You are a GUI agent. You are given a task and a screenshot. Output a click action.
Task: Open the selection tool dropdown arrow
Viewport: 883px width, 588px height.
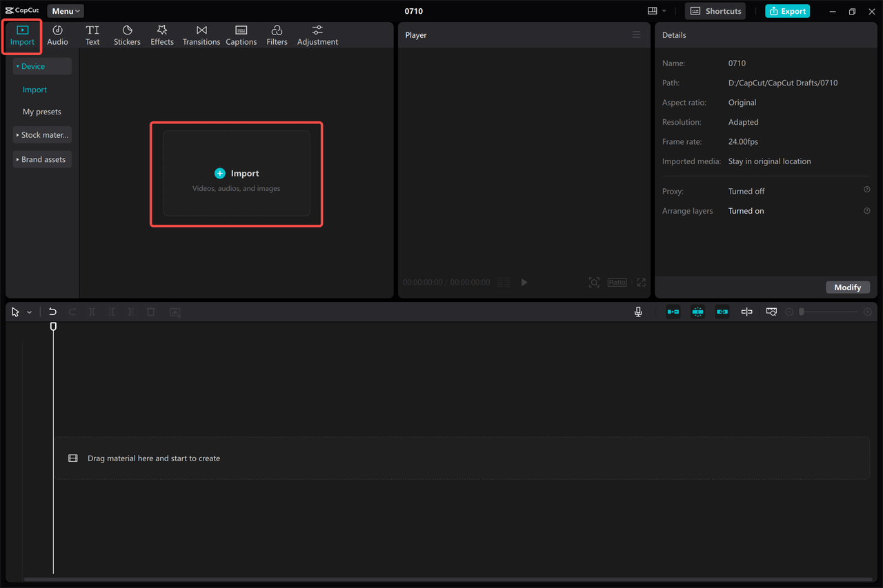click(x=29, y=312)
